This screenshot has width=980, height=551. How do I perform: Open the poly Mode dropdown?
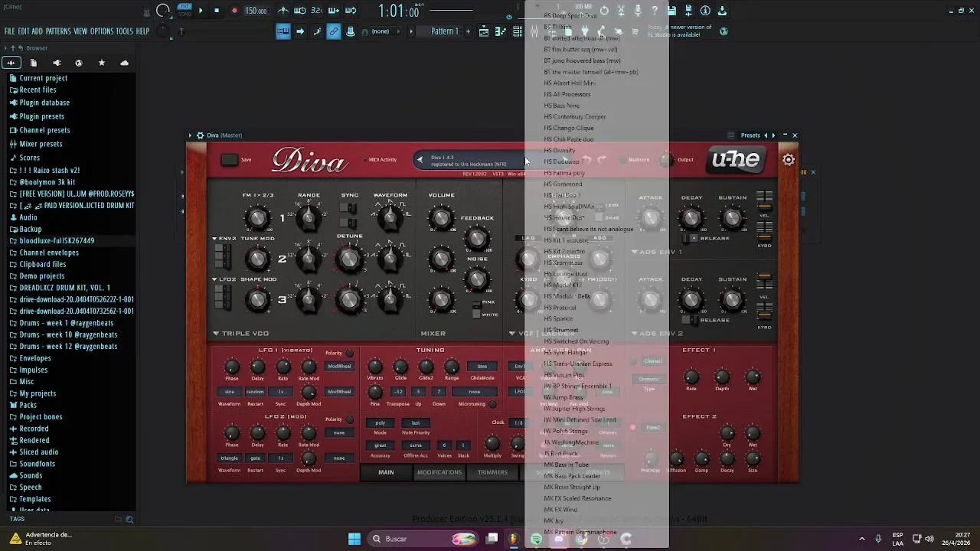(x=381, y=422)
